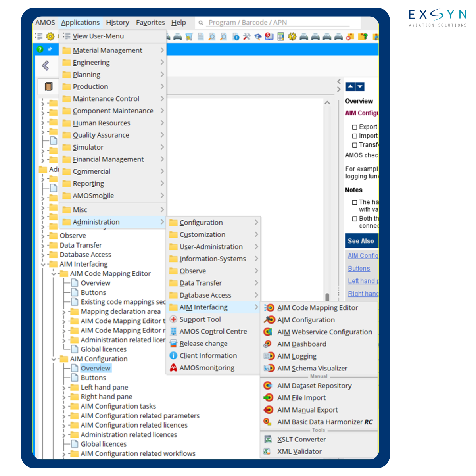This screenshot has height=476, width=476.
Task: Open the Applications menu
Action: [81, 23]
